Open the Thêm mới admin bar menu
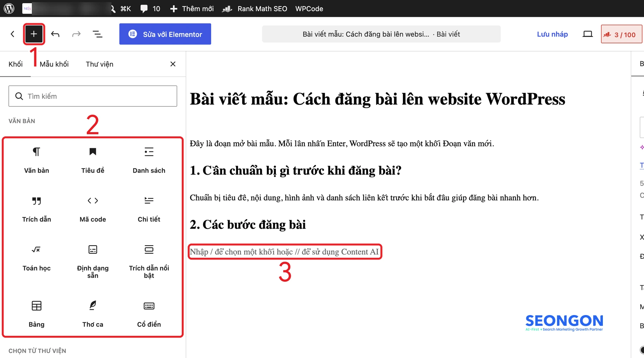644x358 pixels. [192, 9]
